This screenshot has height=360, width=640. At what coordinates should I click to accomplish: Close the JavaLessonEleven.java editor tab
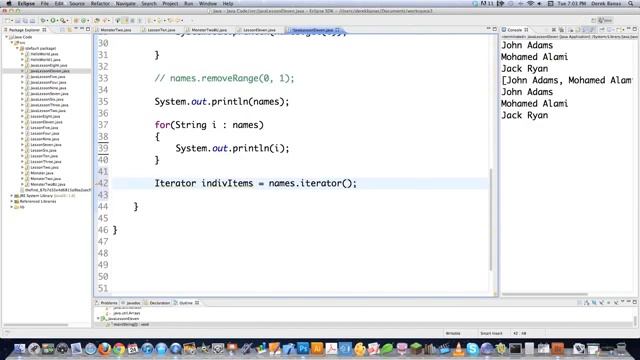tap(337, 30)
